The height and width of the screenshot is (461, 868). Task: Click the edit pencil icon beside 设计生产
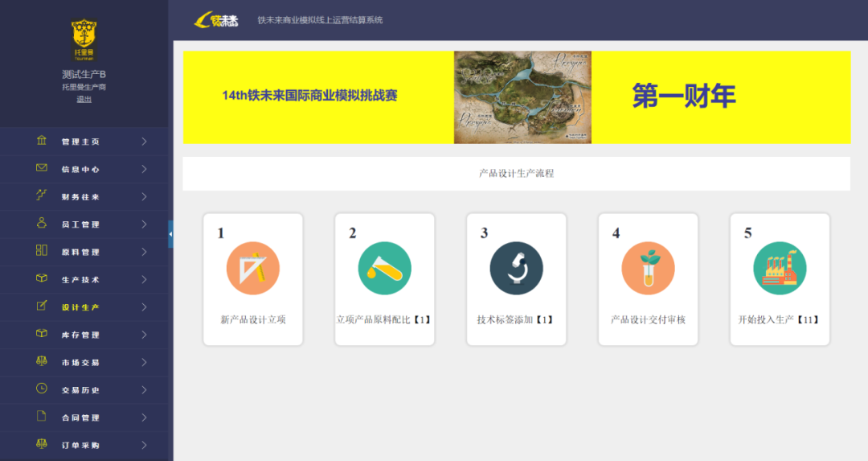pyautogui.click(x=42, y=306)
